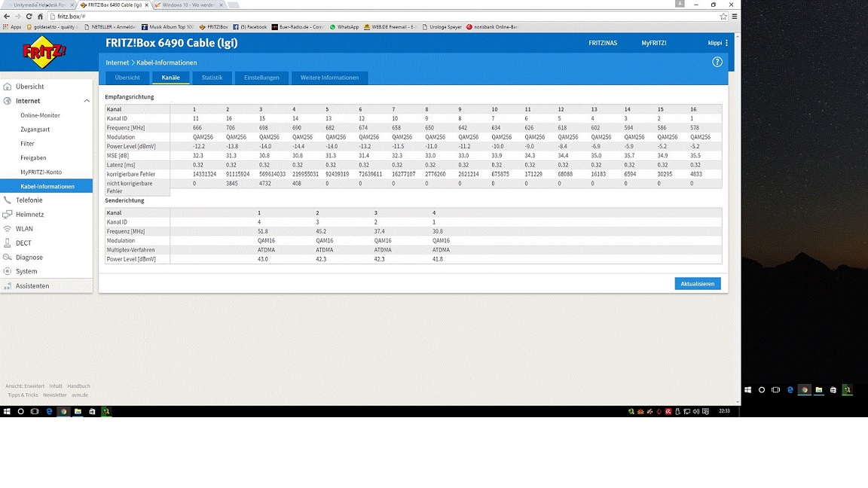Bookmark page with the star icon
868x488 pixels.
(723, 16)
